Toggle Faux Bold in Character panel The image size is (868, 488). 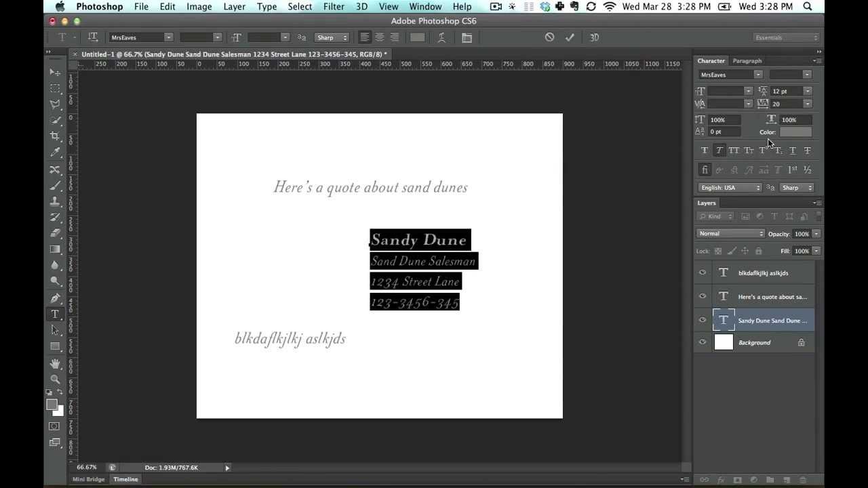coord(704,150)
